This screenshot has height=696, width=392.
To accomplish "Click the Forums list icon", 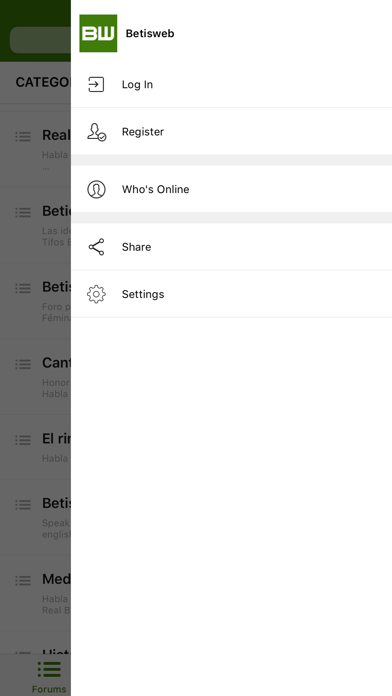I will pyautogui.click(x=49, y=669).
